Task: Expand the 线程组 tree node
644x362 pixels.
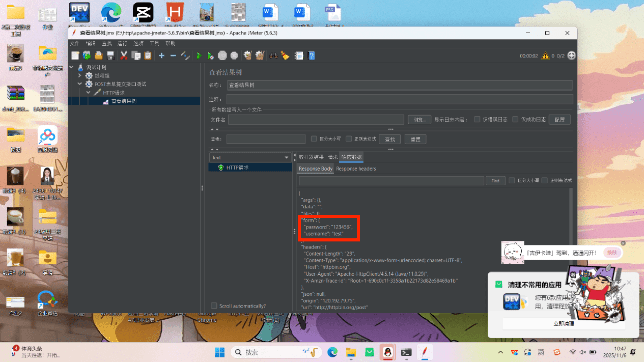Action: coord(80,76)
